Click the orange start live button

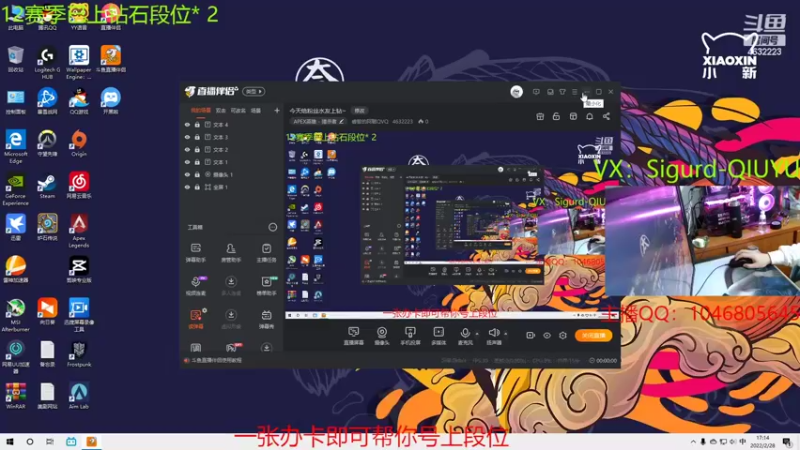pyautogui.click(x=593, y=335)
